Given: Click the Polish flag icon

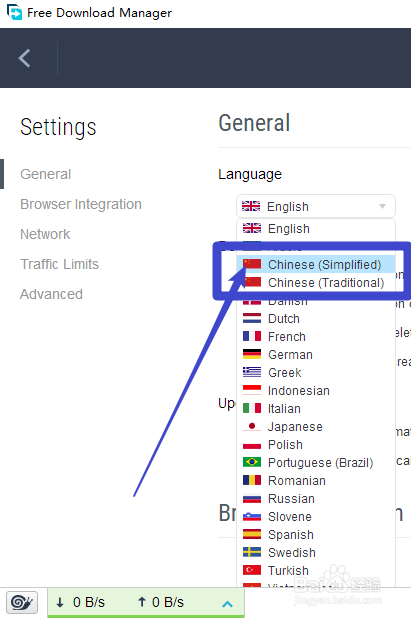Looking at the screenshot, I should 252,444.
